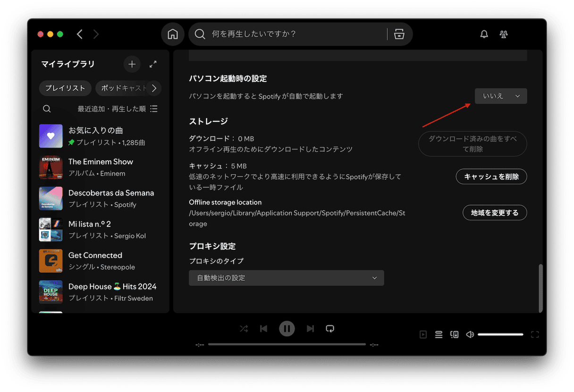Click the プロキシ設定 heading
The height and width of the screenshot is (392, 574).
[x=212, y=246]
